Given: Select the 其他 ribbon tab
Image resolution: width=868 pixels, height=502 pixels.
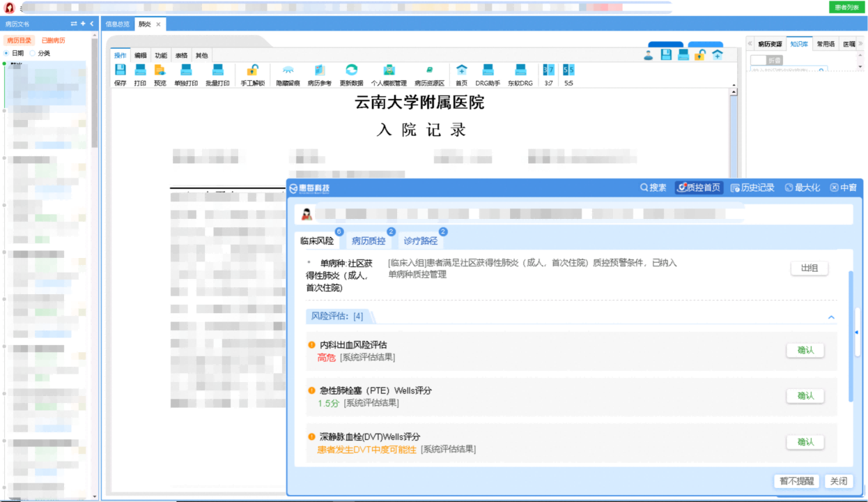Looking at the screenshot, I should click(201, 55).
